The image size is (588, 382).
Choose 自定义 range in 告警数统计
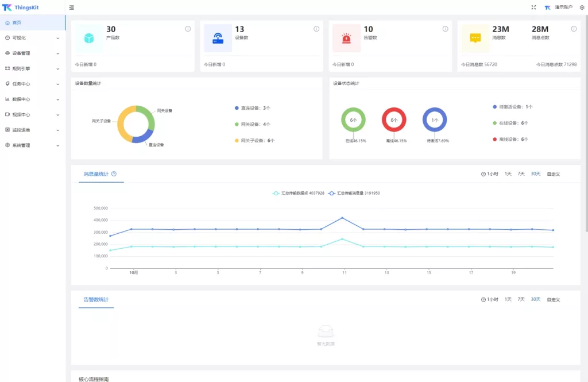(x=553, y=299)
